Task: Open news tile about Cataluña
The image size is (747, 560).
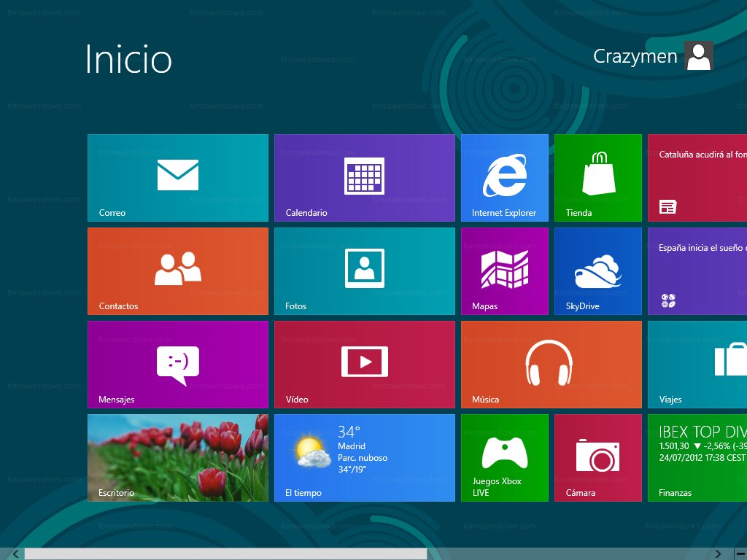Action: (x=697, y=178)
